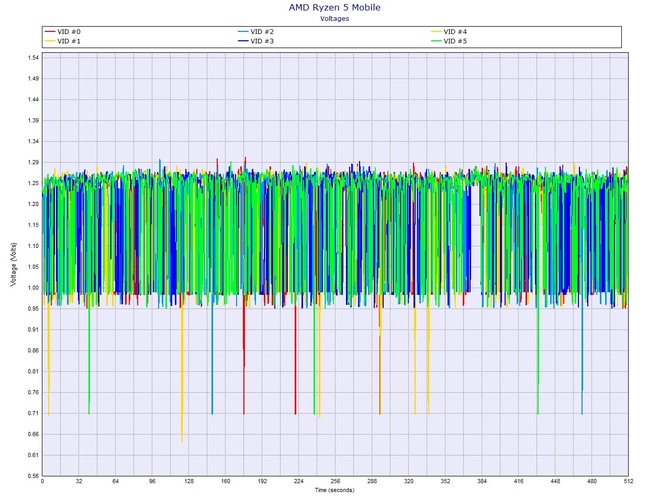Click the red VID #0 legend line
The height and width of the screenshot is (502, 670).
point(50,32)
